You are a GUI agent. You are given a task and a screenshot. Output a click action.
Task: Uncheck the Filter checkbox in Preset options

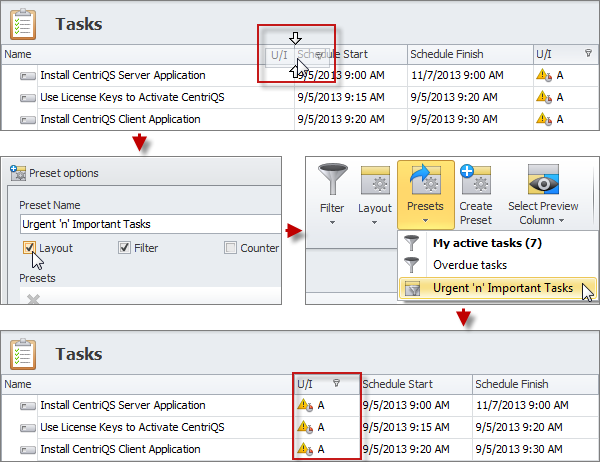[x=124, y=248]
